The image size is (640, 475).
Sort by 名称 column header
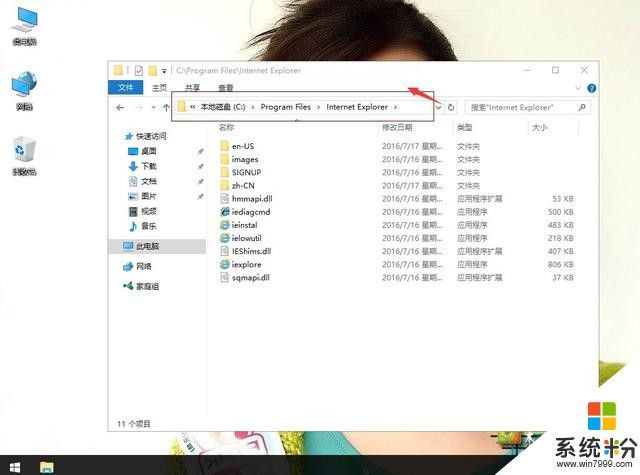click(x=227, y=127)
